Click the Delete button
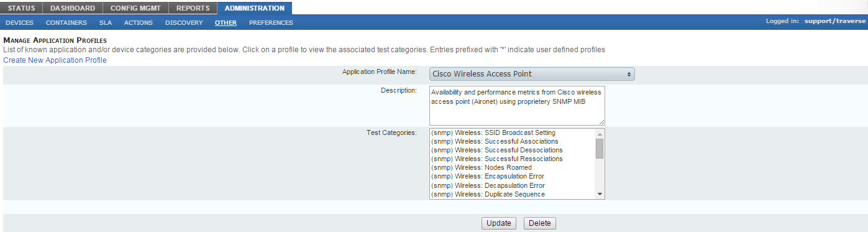 (540, 223)
